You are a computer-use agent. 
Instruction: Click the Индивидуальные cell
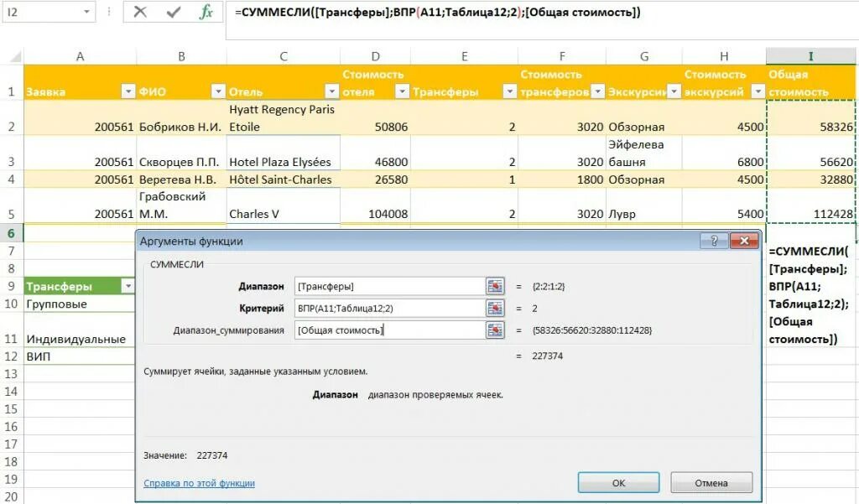(x=80, y=330)
